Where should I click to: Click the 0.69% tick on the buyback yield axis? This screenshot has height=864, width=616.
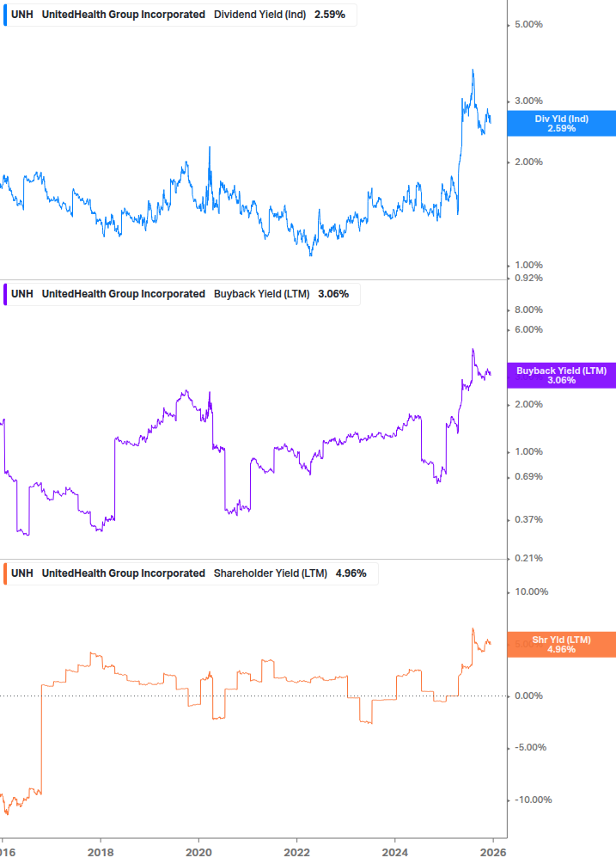coord(528,476)
